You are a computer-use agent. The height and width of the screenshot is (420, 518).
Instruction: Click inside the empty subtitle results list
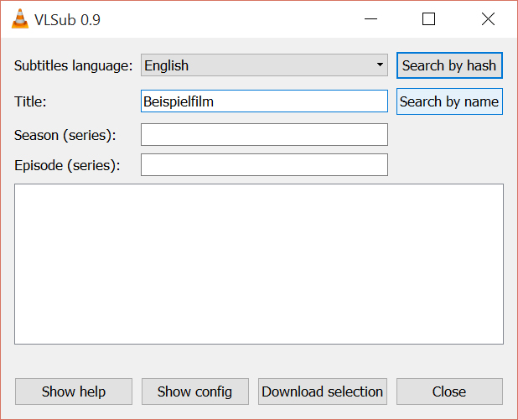pos(259,264)
